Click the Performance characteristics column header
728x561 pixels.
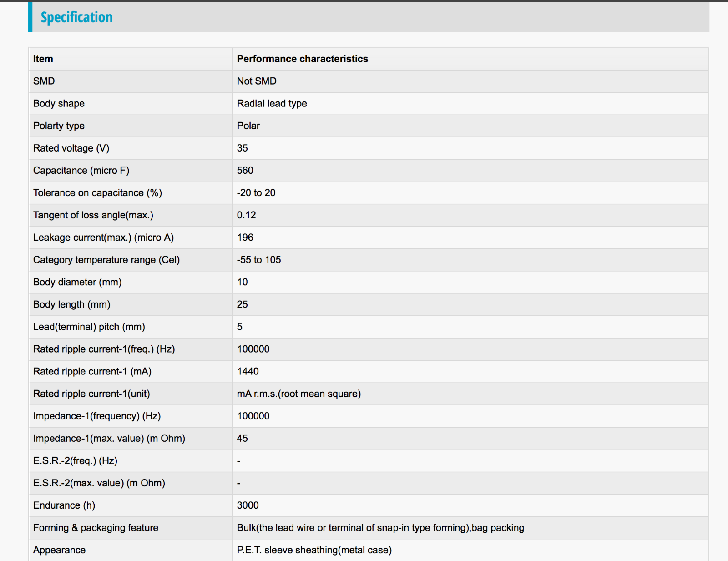tap(302, 59)
